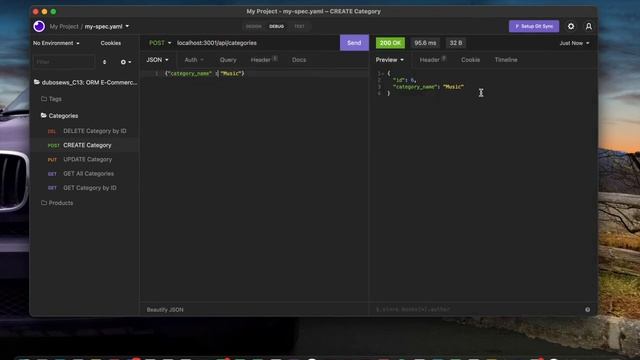Open the Cookies manager
640x360 pixels.
pyautogui.click(x=111, y=43)
